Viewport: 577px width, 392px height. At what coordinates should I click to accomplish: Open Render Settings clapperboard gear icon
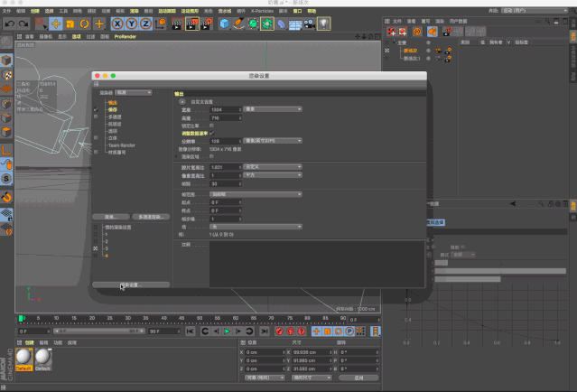(207, 24)
